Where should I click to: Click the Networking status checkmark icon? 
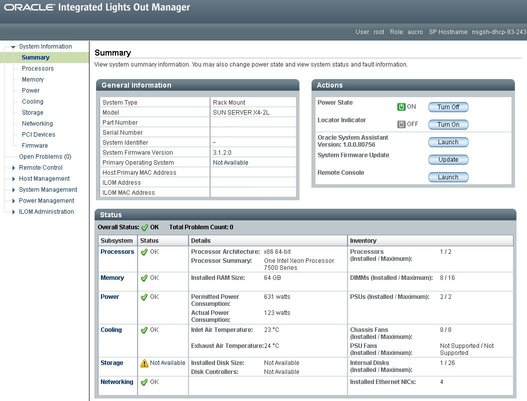click(144, 382)
